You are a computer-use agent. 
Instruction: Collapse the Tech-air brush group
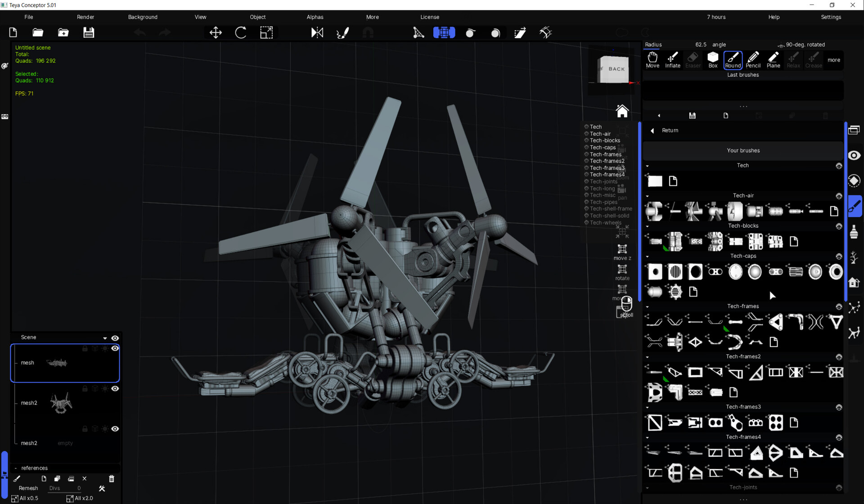(x=648, y=196)
